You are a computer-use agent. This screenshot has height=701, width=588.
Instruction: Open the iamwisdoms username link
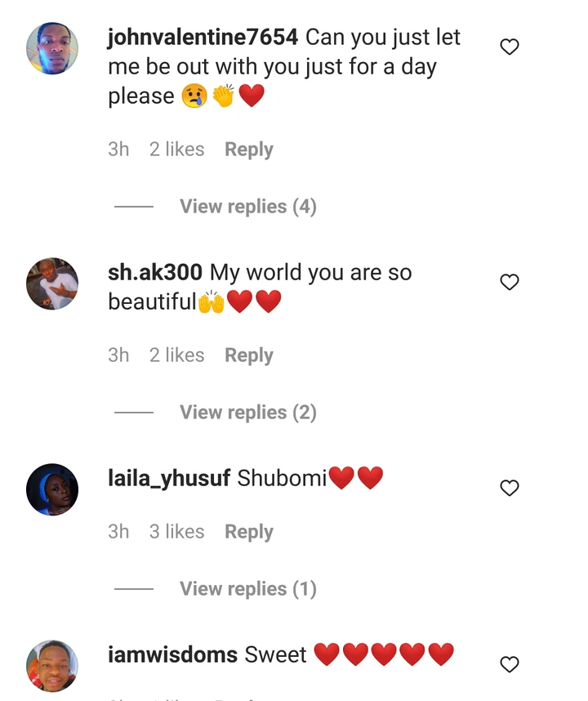[172, 655]
